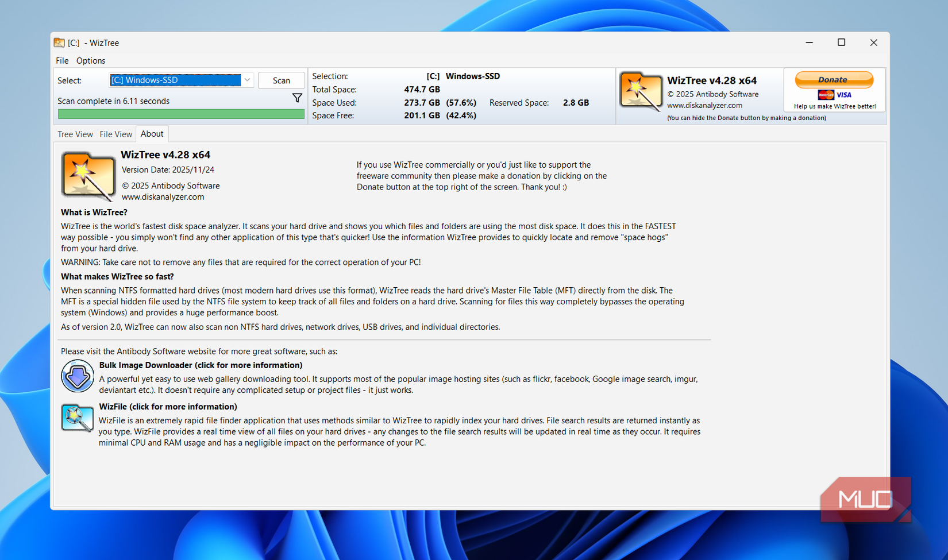
Task: Expand the drive selection dropdown arrow
Action: coord(247,80)
